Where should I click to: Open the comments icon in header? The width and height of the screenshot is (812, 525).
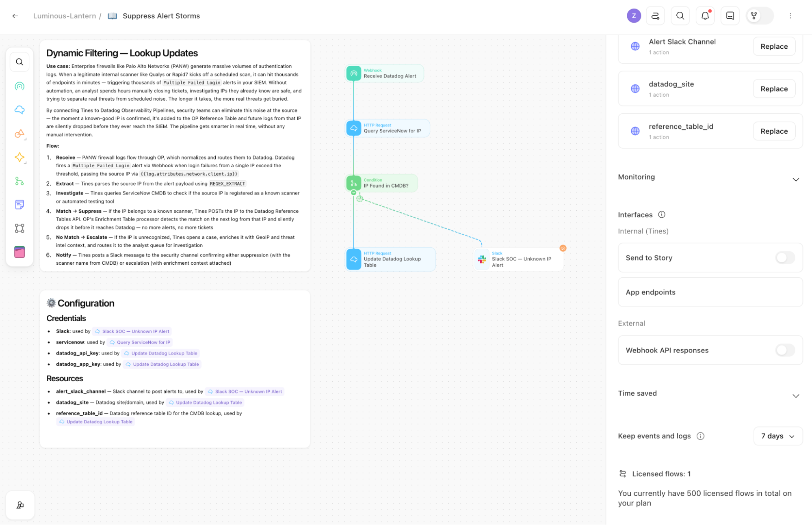point(730,16)
